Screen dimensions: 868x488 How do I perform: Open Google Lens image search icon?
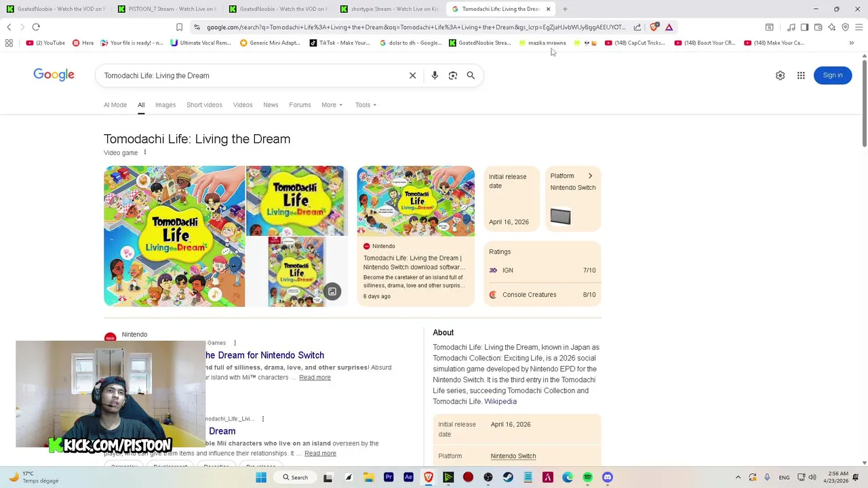453,75
